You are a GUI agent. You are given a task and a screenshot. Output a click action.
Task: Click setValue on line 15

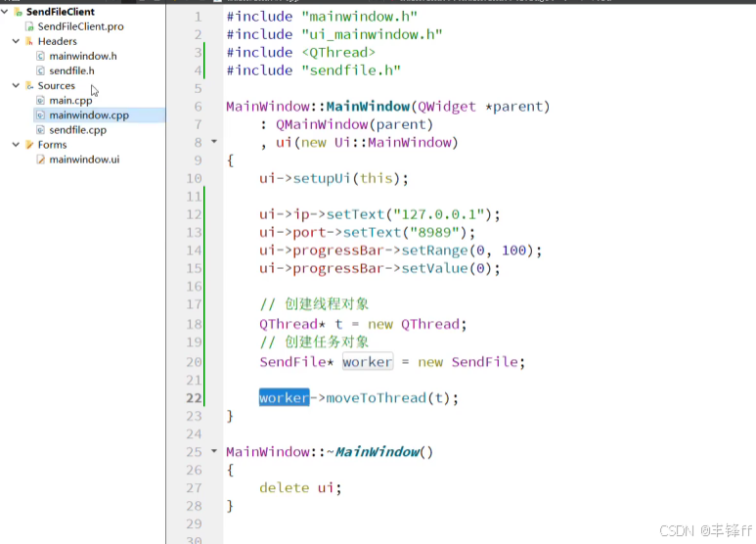[434, 268]
